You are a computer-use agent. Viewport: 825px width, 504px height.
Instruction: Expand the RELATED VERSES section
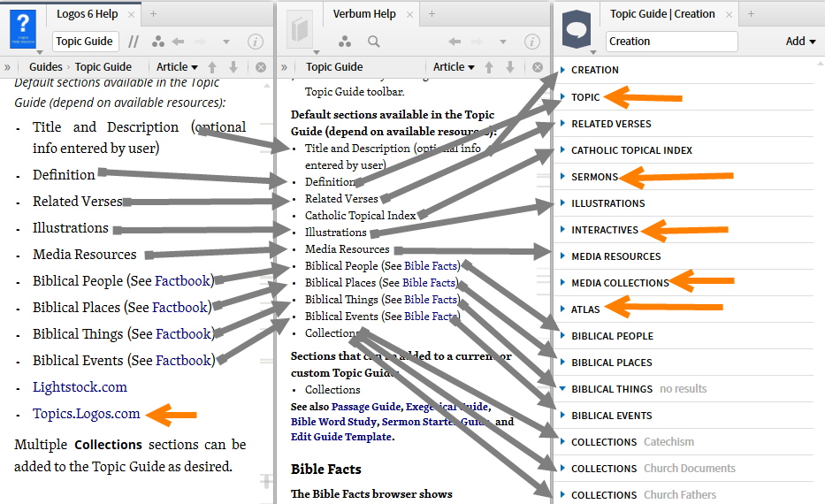coord(562,124)
